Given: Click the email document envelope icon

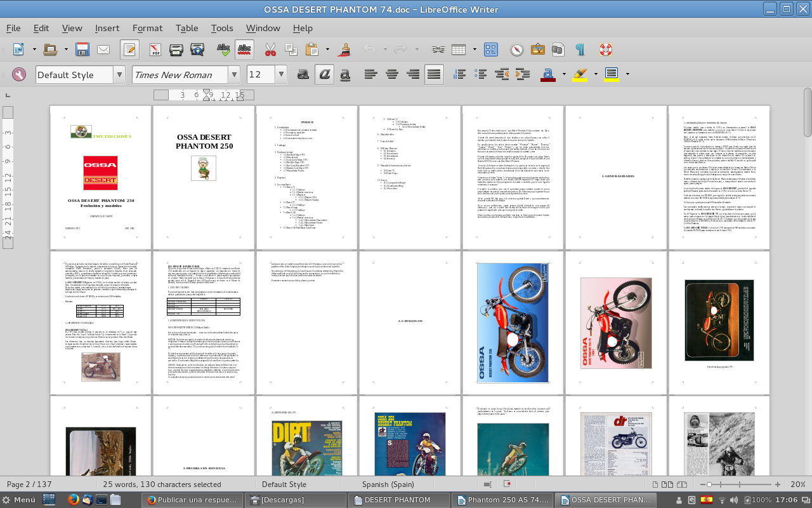Looking at the screenshot, I should 103,50.
